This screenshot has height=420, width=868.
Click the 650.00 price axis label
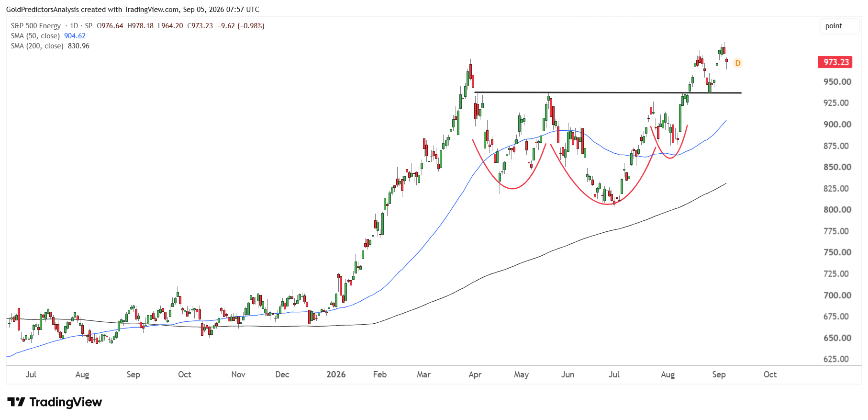click(x=837, y=338)
